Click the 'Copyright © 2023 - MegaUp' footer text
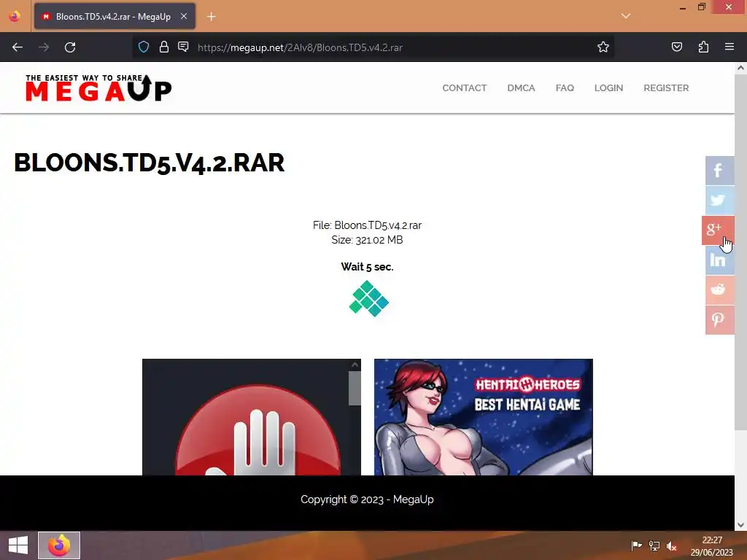 [x=367, y=499]
